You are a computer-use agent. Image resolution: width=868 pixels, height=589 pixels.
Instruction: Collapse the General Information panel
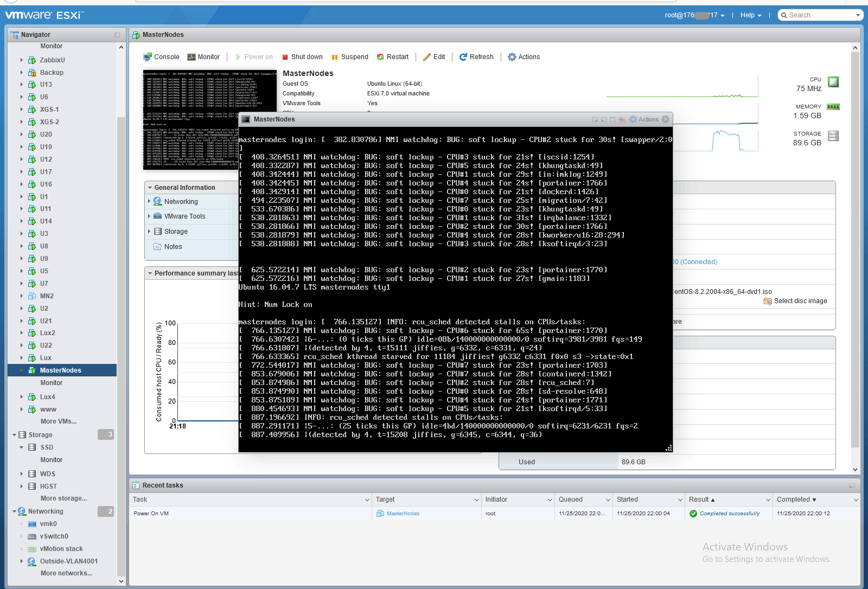point(150,188)
